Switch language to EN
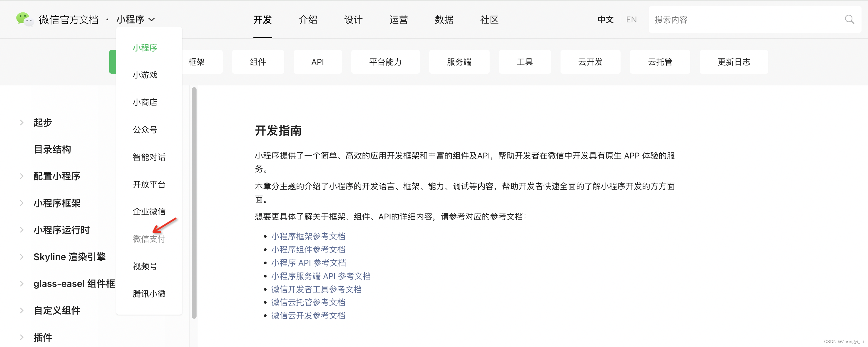The width and height of the screenshot is (868, 347). (631, 19)
